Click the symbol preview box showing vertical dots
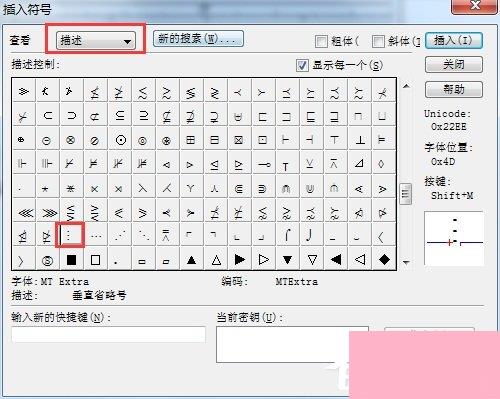 454,238
